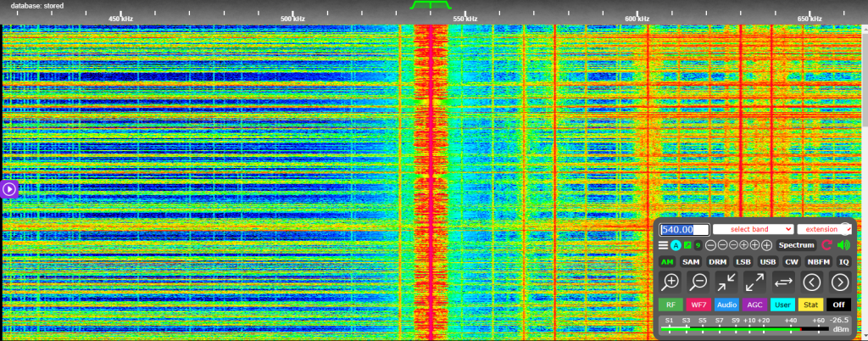Open the AGC tab
Viewport: 868px width, 341px height.
tap(754, 304)
